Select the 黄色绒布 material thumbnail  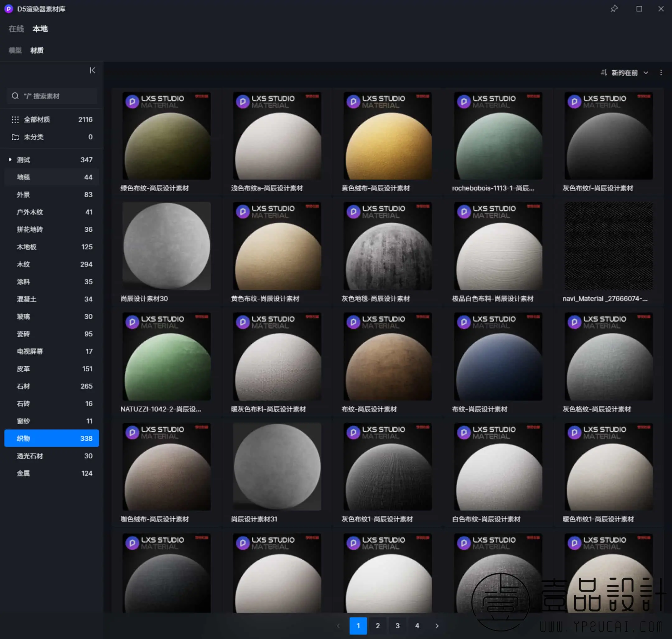tap(387, 136)
